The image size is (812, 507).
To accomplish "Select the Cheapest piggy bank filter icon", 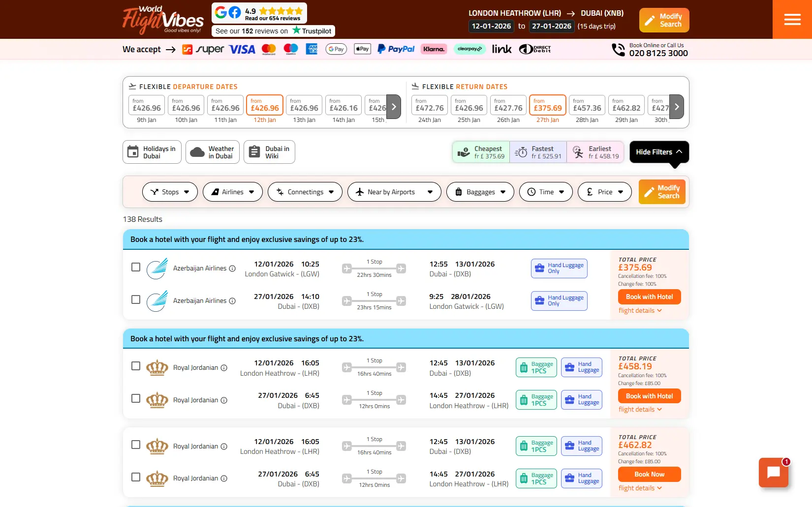I will (x=463, y=152).
